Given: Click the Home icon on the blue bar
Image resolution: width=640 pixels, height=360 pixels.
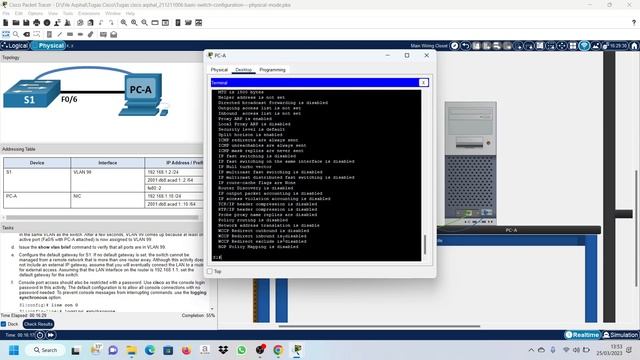Looking at the screenshot, I should click(x=634, y=46).
